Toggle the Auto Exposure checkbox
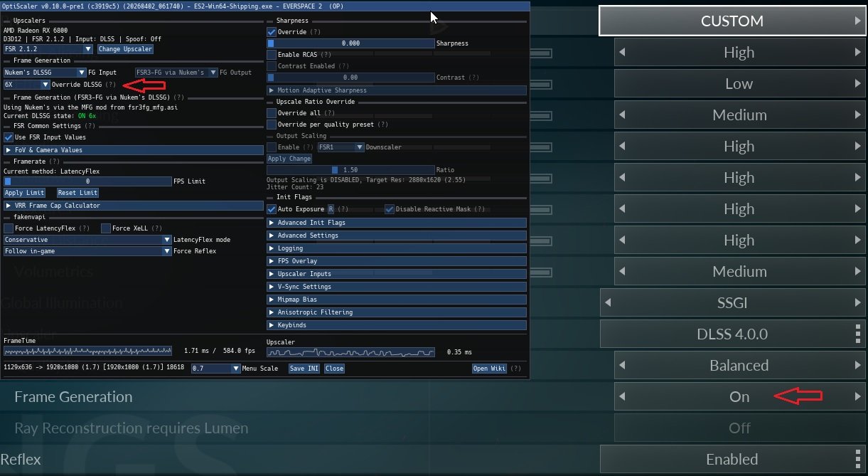The height and width of the screenshot is (476, 868). point(271,209)
